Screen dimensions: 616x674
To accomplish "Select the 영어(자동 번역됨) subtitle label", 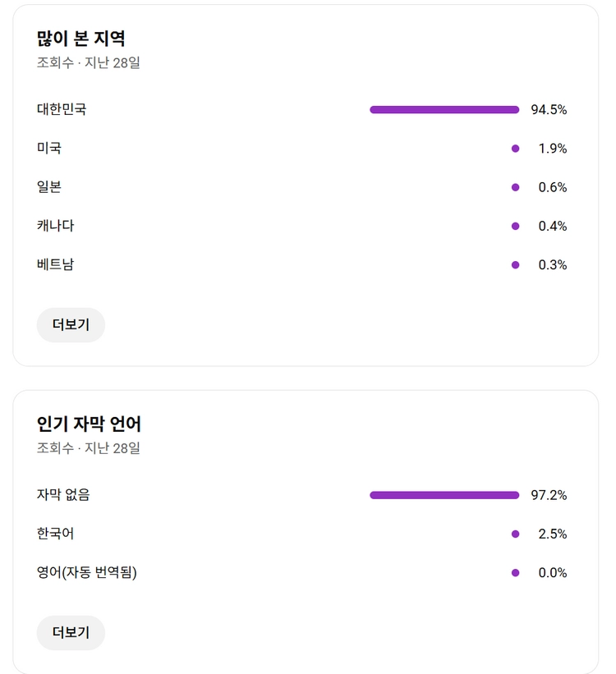I will (87, 572).
